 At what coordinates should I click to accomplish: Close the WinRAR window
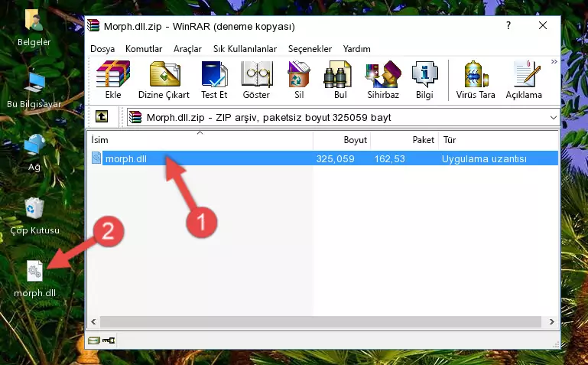coord(543,25)
